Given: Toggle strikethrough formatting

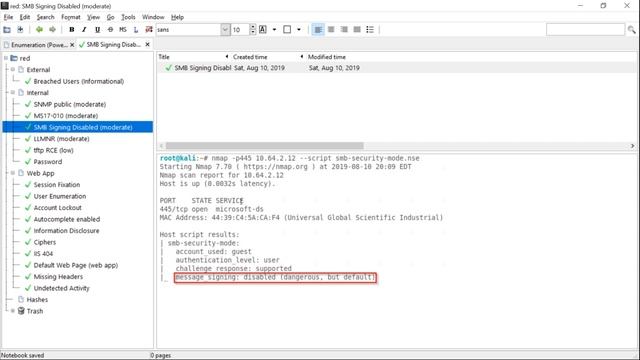Looking at the screenshot, I should pos(110,29).
